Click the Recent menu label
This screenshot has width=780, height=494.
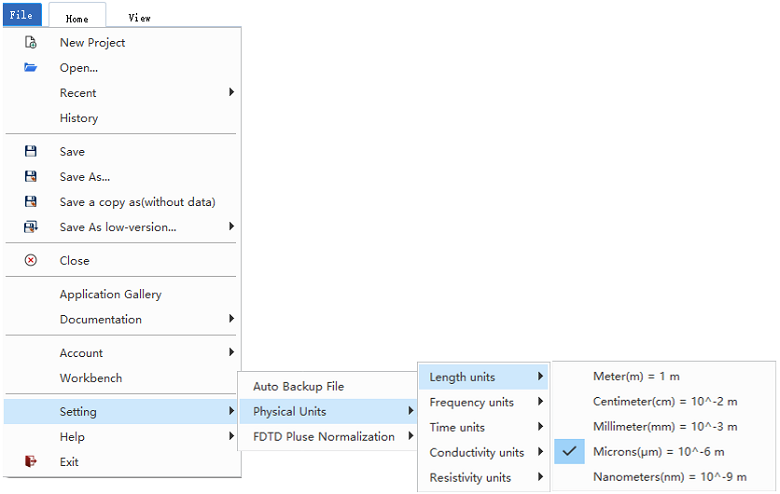tap(78, 93)
